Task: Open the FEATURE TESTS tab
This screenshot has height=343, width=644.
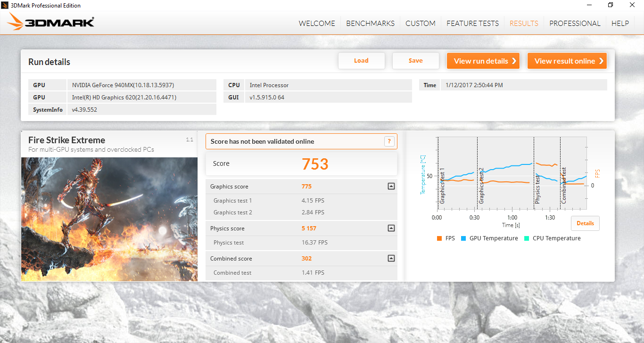Action: click(x=472, y=24)
